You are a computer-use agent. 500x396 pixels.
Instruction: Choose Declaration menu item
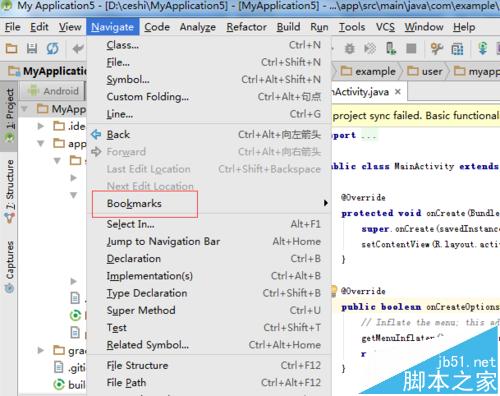(209, 259)
